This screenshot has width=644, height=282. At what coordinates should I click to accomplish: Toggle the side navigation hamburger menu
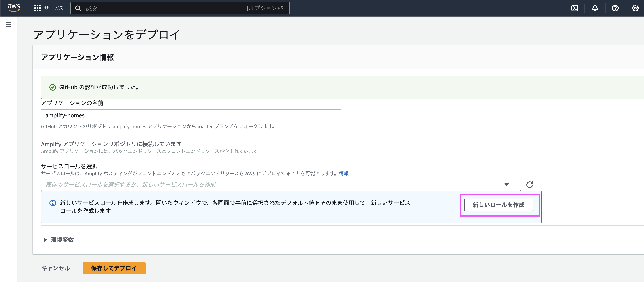click(x=8, y=25)
